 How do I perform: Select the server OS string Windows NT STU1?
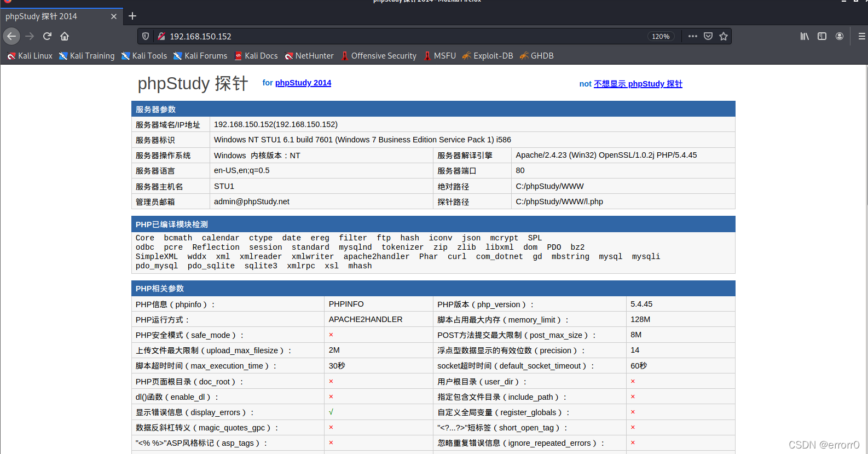pyautogui.click(x=362, y=140)
